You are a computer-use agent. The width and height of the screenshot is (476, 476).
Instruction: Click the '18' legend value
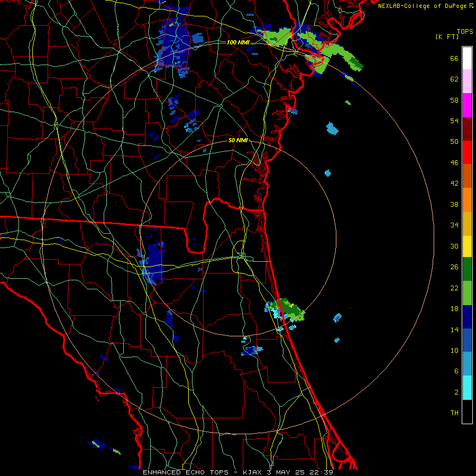pos(454,309)
